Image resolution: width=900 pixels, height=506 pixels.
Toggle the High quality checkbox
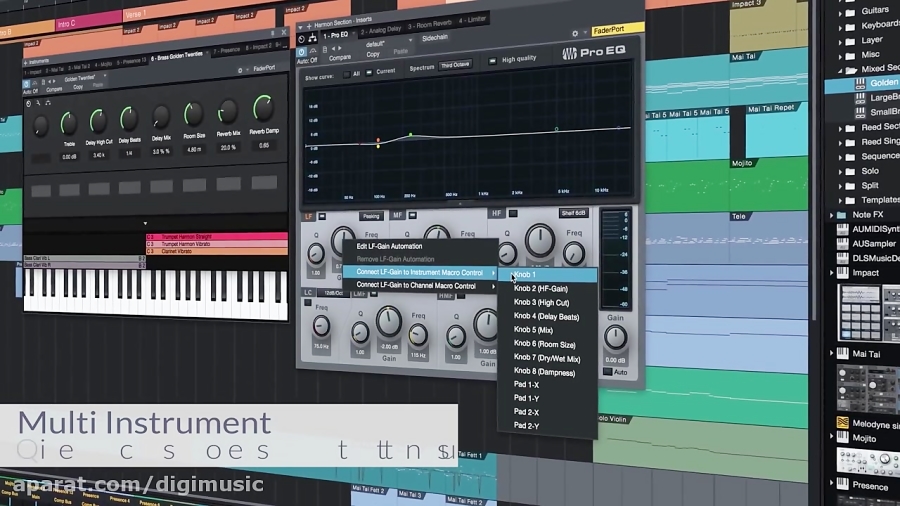(492, 60)
